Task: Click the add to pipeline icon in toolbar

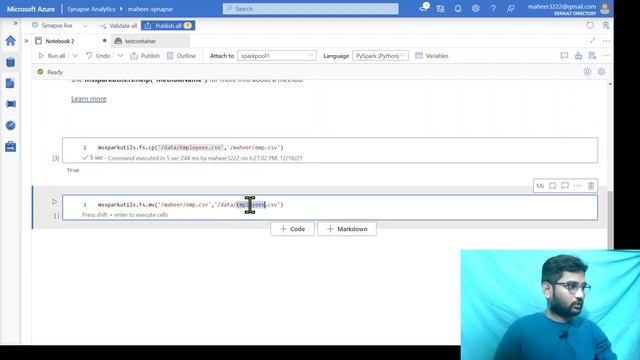Action: click(x=578, y=56)
